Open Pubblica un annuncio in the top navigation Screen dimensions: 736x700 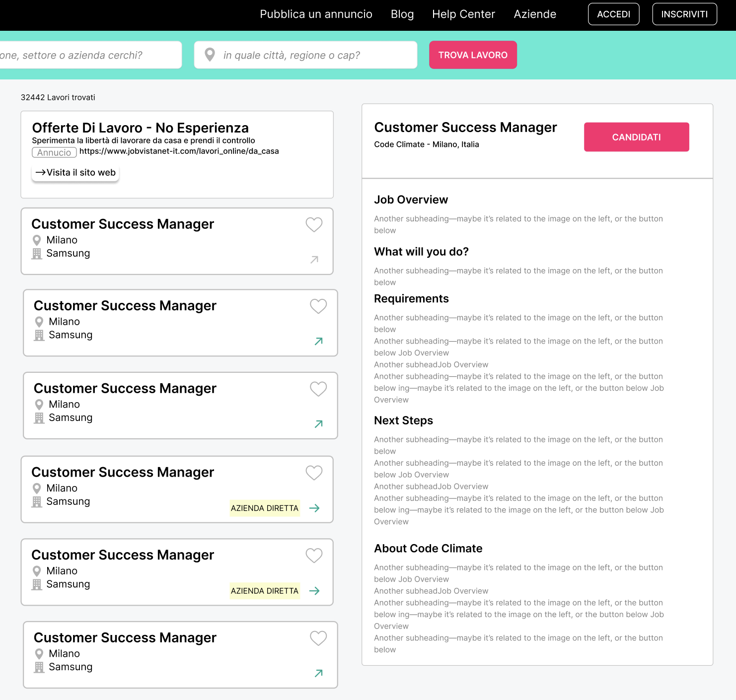[x=316, y=14]
